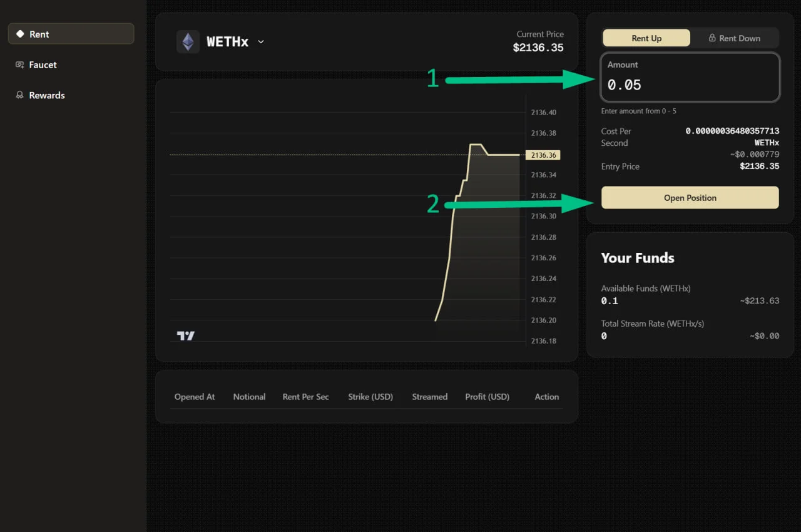Switch to Rent Down mode
Image resolution: width=801 pixels, height=532 pixels.
735,38
